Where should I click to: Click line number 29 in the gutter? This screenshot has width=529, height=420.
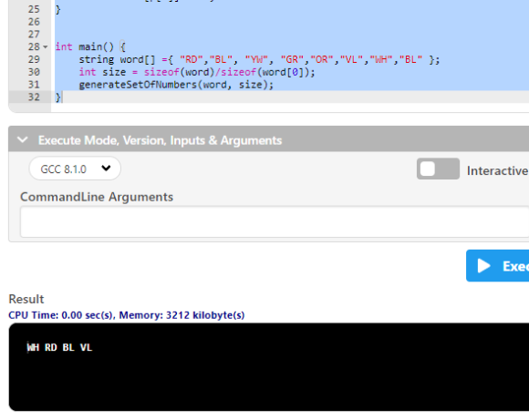[x=34, y=59]
